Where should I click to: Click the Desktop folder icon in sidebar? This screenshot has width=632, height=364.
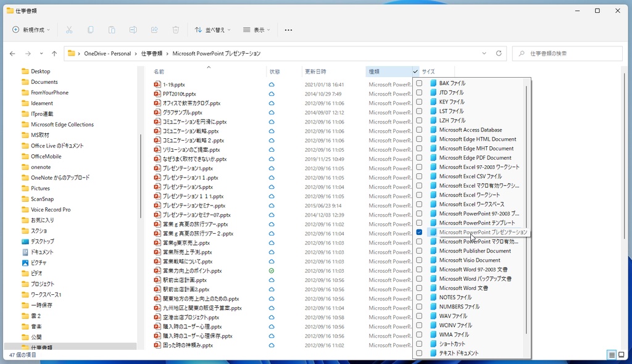point(25,72)
